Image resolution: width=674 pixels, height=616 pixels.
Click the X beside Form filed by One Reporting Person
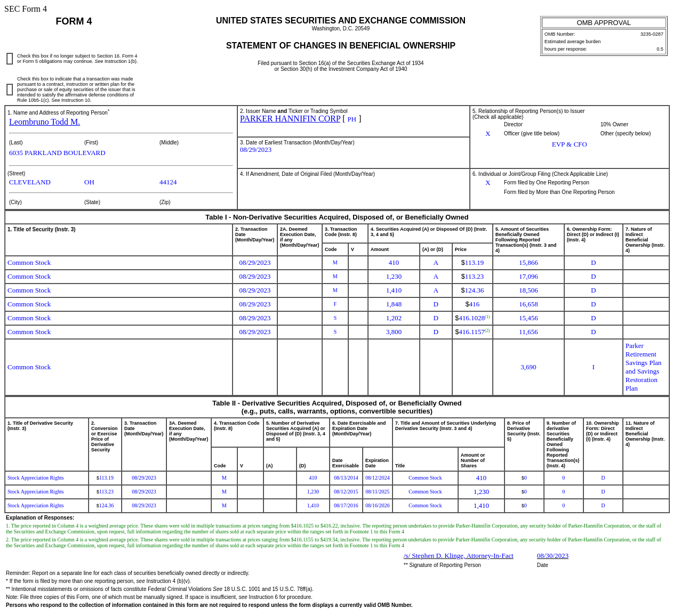[x=488, y=183]
